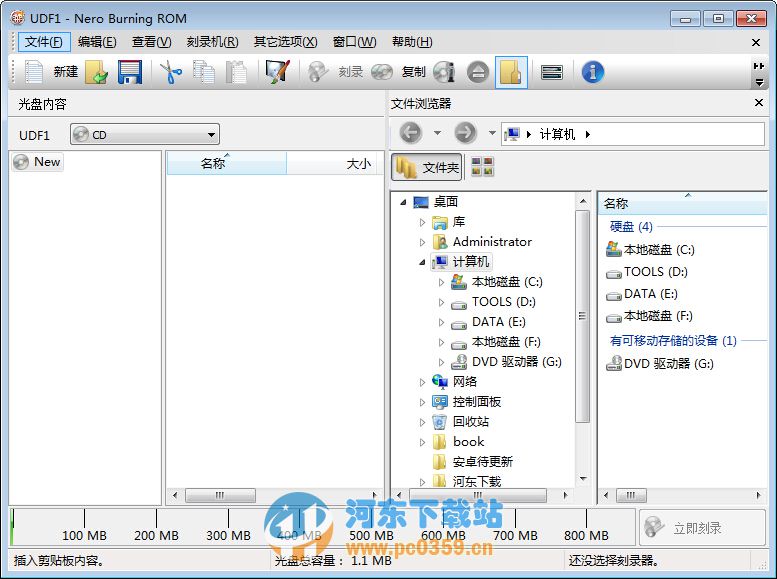Open the back history dropdown arrow
This screenshot has width=777, height=579.
tap(437, 133)
